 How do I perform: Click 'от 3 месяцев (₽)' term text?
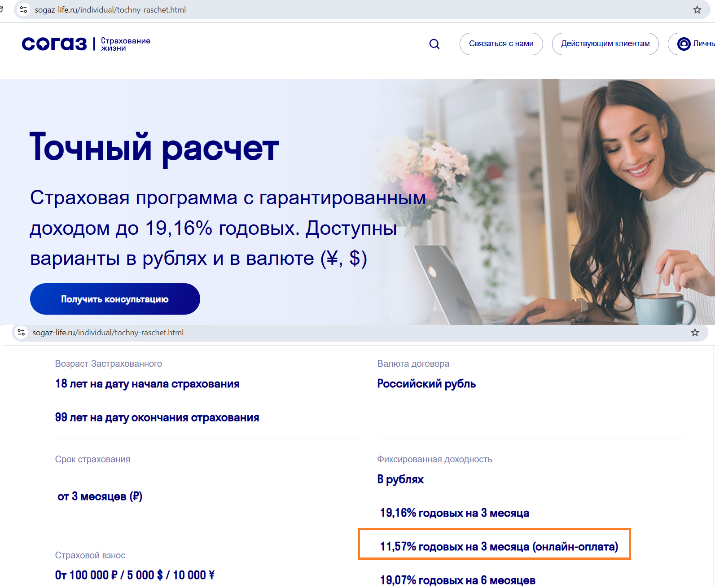click(x=100, y=496)
